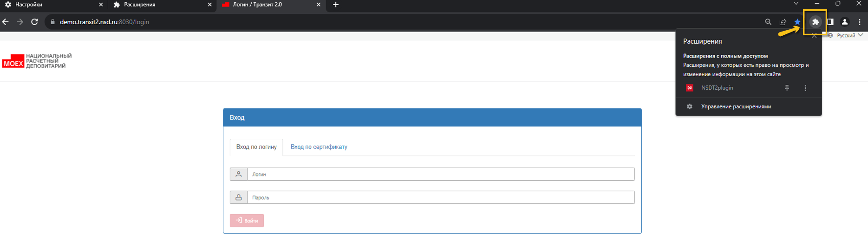The width and height of the screenshot is (868, 241).
Task: Open the tab search chevron
Action: pos(796,4)
